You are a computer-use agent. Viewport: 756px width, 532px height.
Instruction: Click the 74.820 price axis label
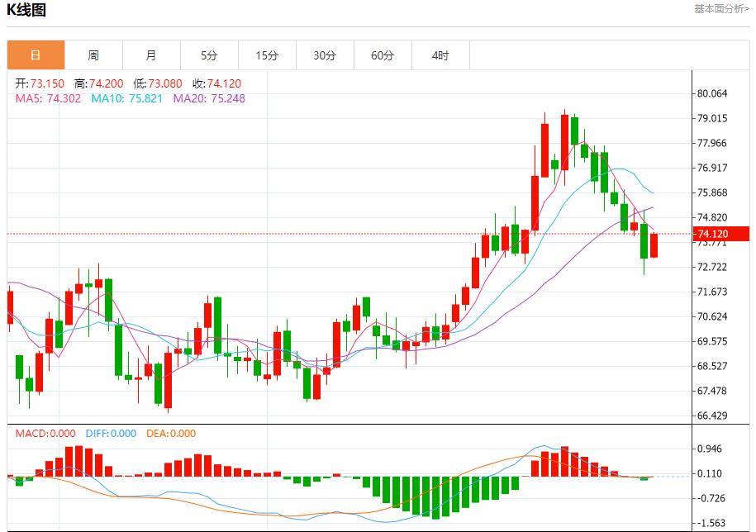point(712,217)
